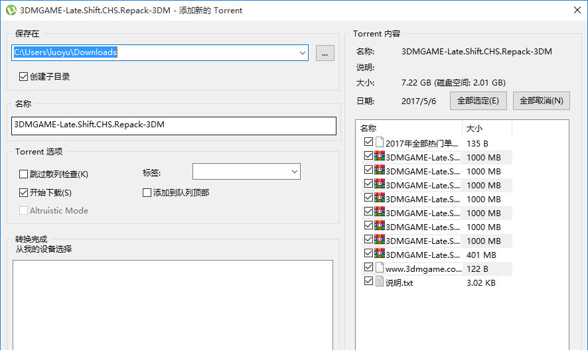The width and height of the screenshot is (588, 364).
Task: Close the add Torrent dialog window
Action: click(577, 10)
